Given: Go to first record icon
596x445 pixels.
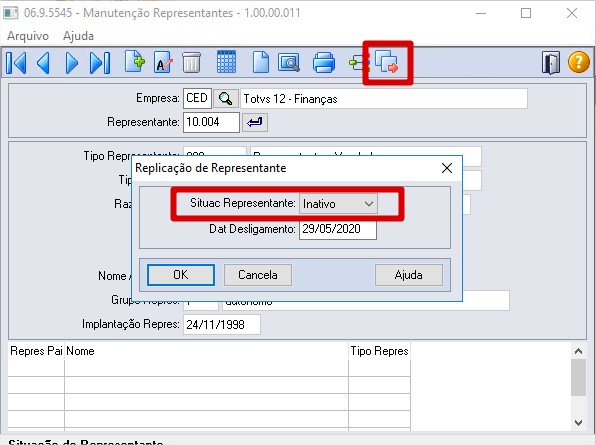Looking at the screenshot, I should pos(16,63).
